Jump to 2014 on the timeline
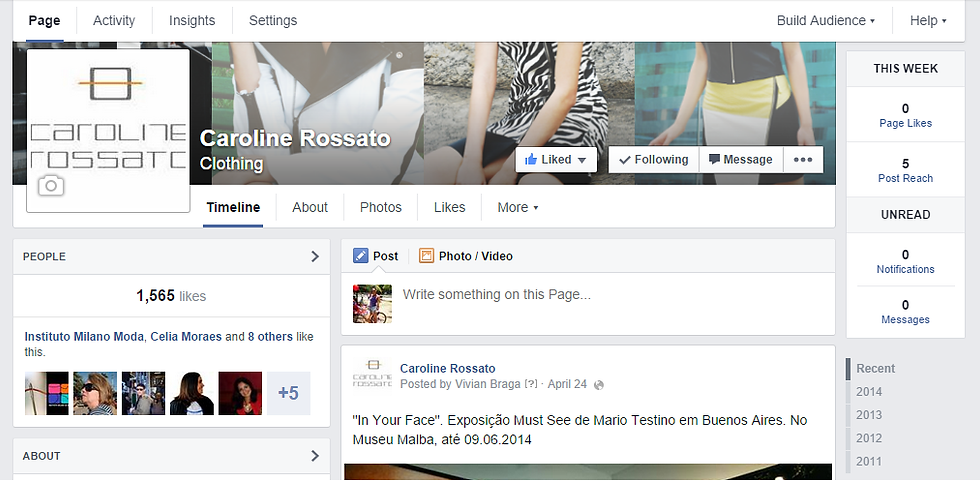The image size is (980, 481). tap(869, 392)
